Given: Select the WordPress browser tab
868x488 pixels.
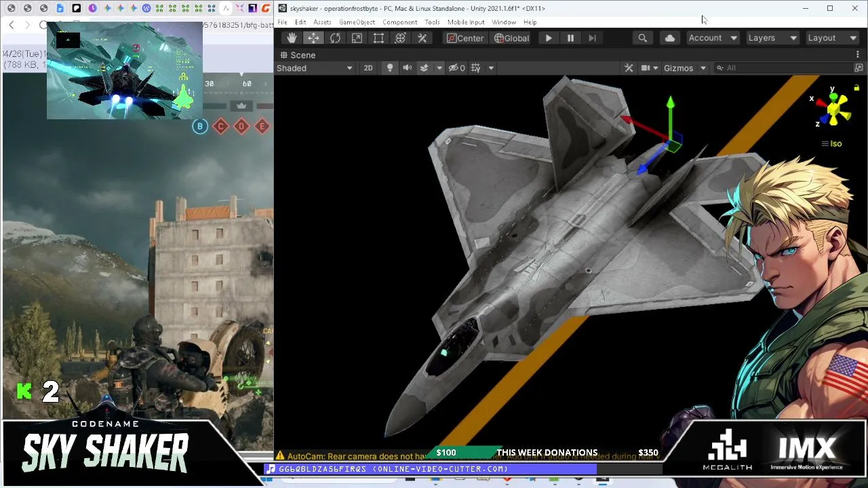Looking at the screenshot, I should coord(146,8).
